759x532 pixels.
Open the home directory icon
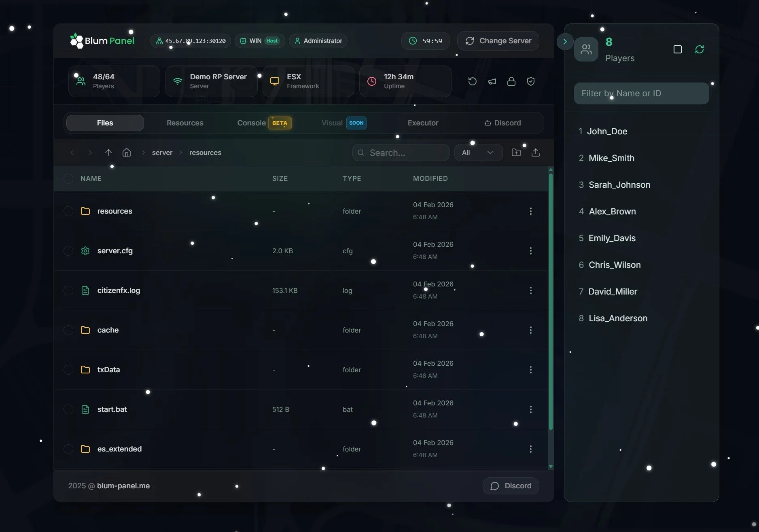pyautogui.click(x=127, y=153)
